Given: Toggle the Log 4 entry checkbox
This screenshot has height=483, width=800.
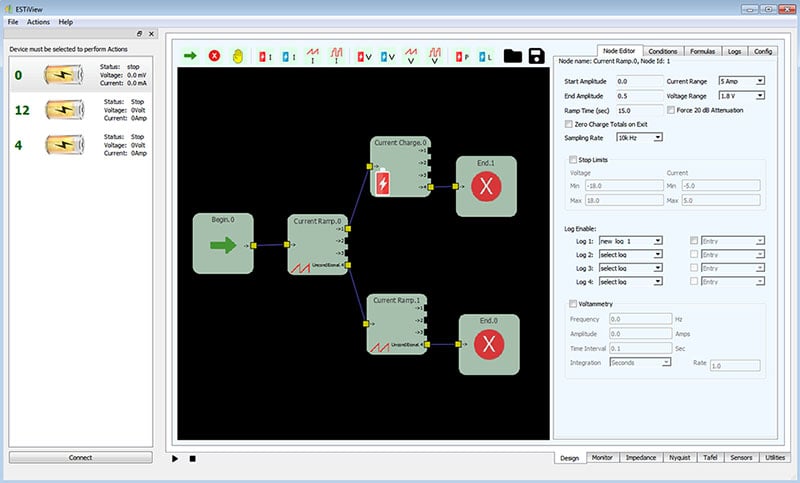Looking at the screenshot, I should point(694,281).
